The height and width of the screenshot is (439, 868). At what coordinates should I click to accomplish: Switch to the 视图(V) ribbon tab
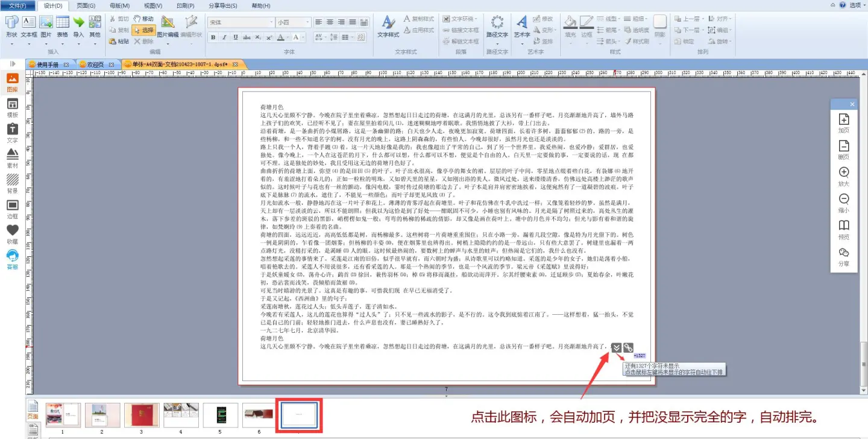tap(153, 5)
